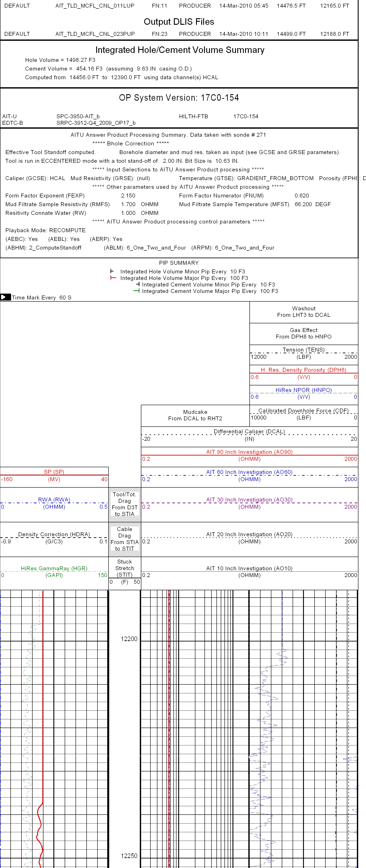This screenshot has height=868, width=366.
Task: Select tool name "EDTC-B"
Action: point(12,123)
